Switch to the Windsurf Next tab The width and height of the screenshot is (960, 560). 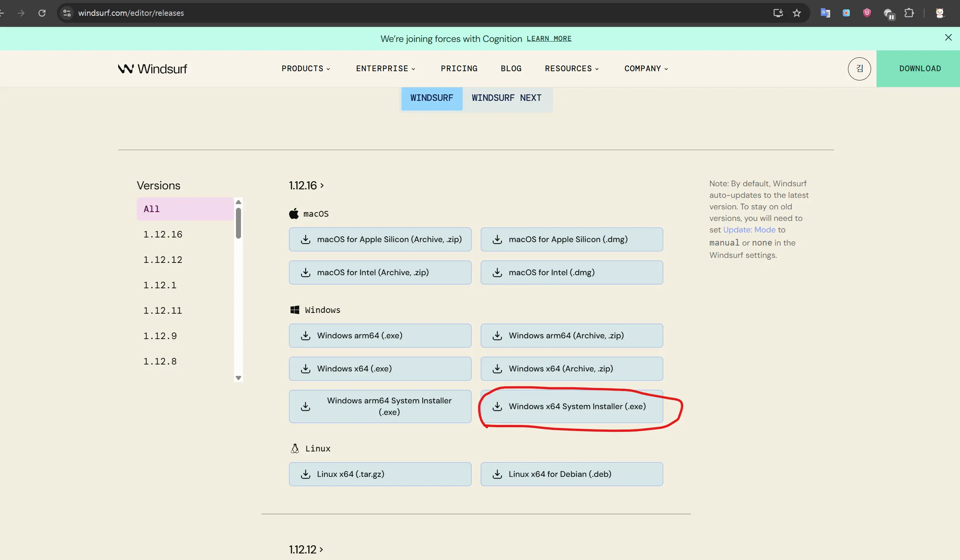pos(506,98)
